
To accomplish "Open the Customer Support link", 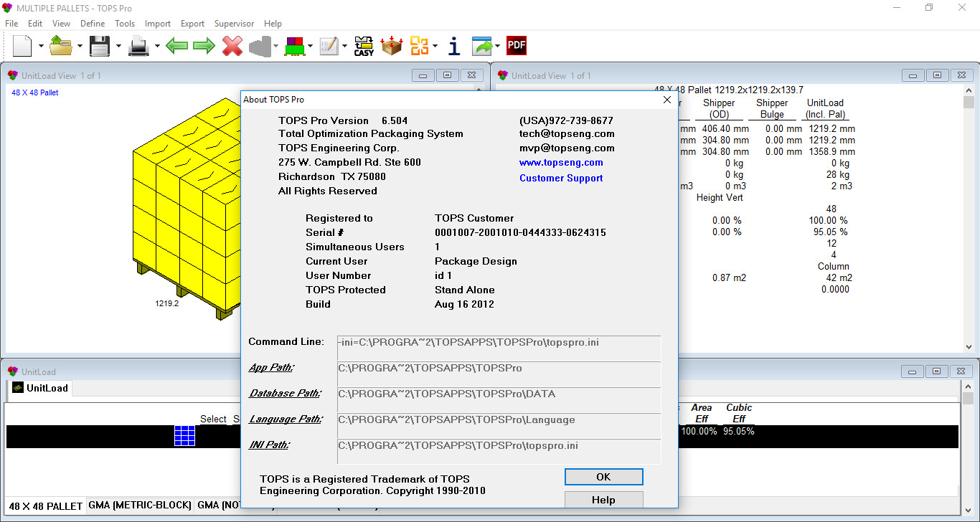I will pyautogui.click(x=561, y=178).
